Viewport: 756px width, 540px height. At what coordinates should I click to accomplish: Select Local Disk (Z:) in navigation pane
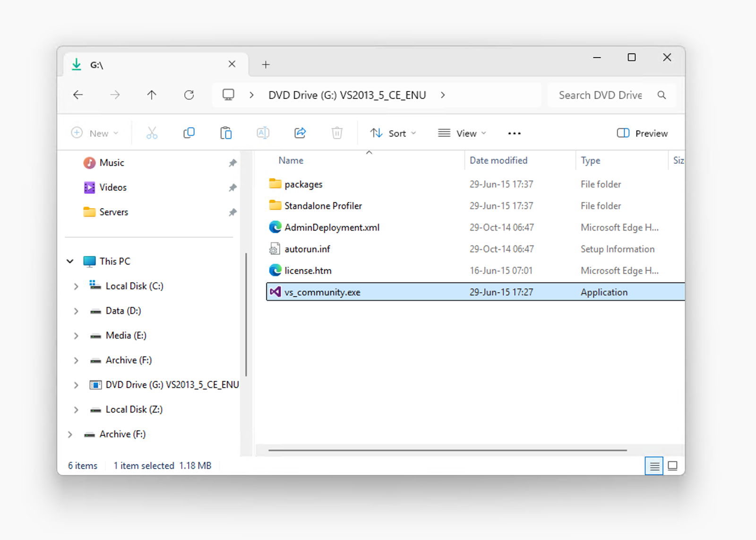pyautogui.click(x=134, y=410)
